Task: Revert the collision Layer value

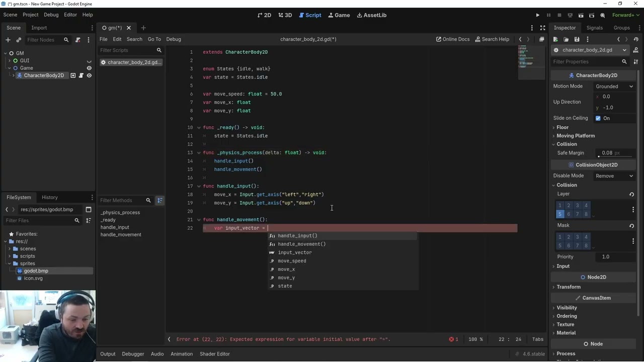Action: (631, 195)
